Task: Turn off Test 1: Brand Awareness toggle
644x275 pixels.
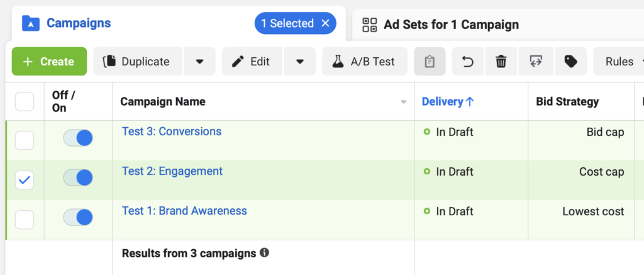Action: (x=77, y=217)
